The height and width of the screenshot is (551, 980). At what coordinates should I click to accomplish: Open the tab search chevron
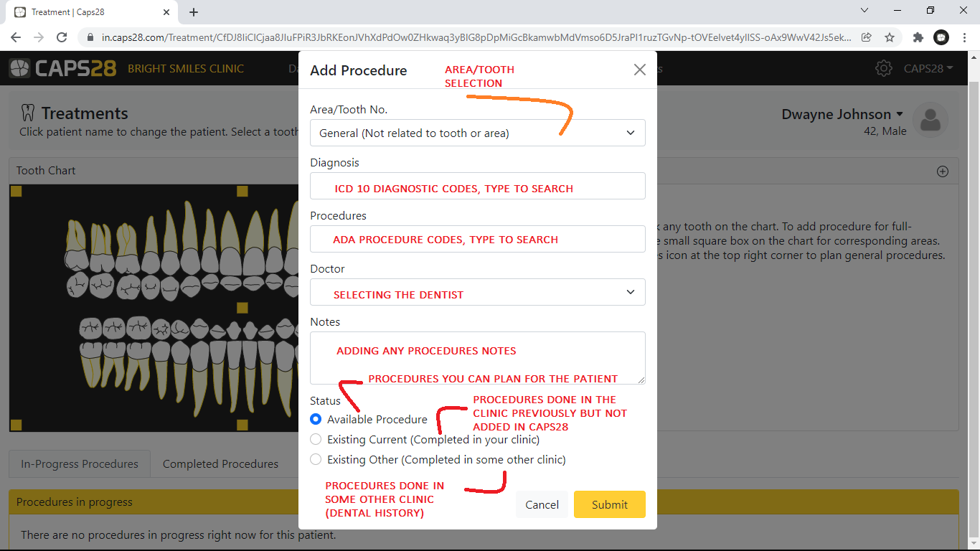[x=864, y=11]
